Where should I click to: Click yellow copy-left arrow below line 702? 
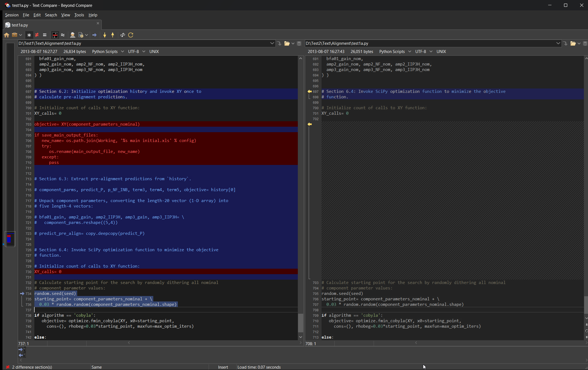[x=310, y=124]
